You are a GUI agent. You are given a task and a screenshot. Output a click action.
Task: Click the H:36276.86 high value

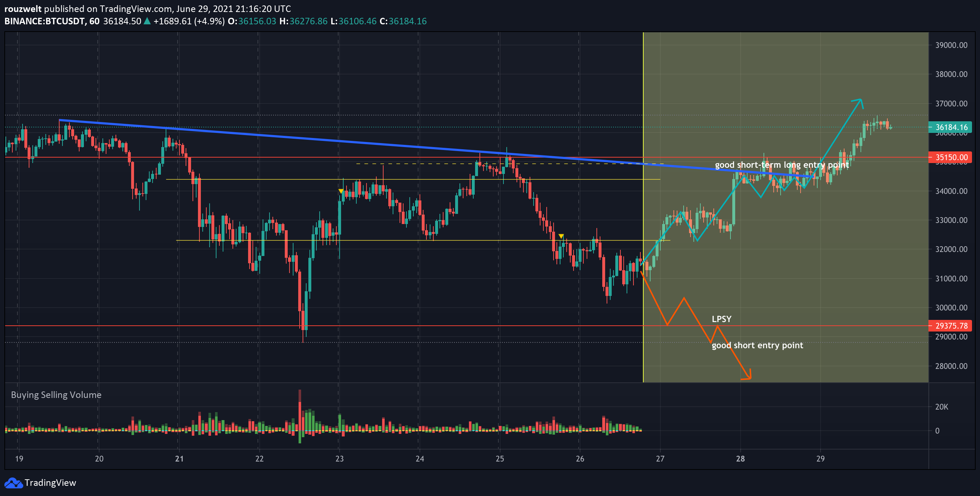(x=303, y=21)
